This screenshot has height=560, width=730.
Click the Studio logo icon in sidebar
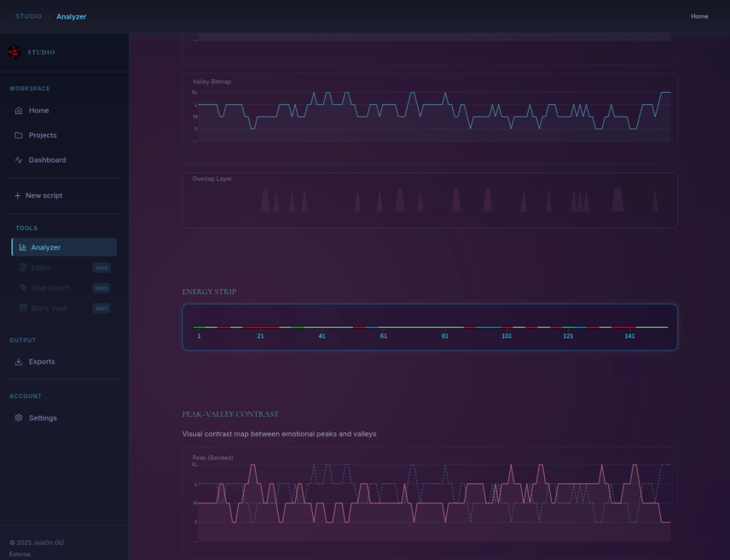click(14, 52)
